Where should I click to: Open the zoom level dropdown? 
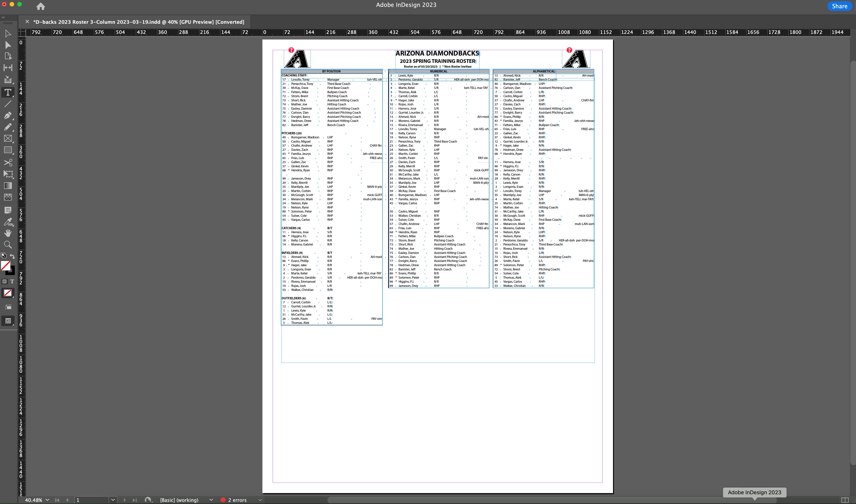pyautogui.click(x=47, y=500)
